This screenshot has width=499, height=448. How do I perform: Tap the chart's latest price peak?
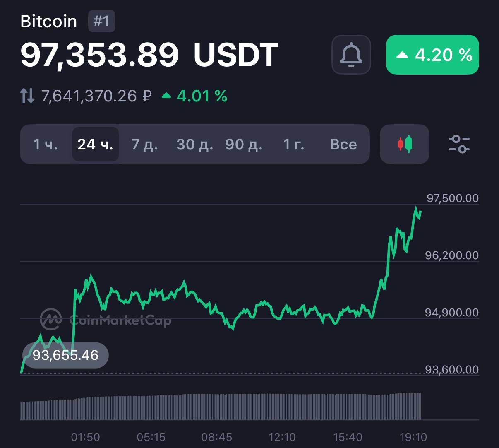click(416, 207)
